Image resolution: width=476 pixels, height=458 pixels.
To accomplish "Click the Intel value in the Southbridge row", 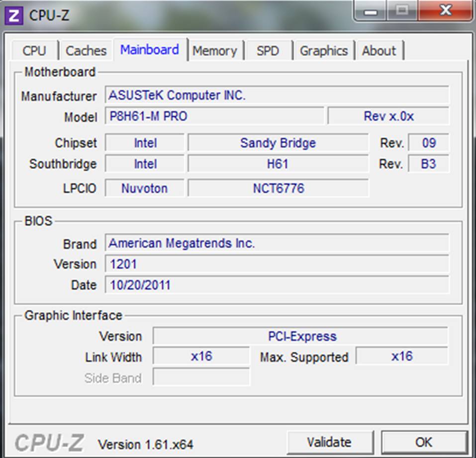I will pos(145,164).
